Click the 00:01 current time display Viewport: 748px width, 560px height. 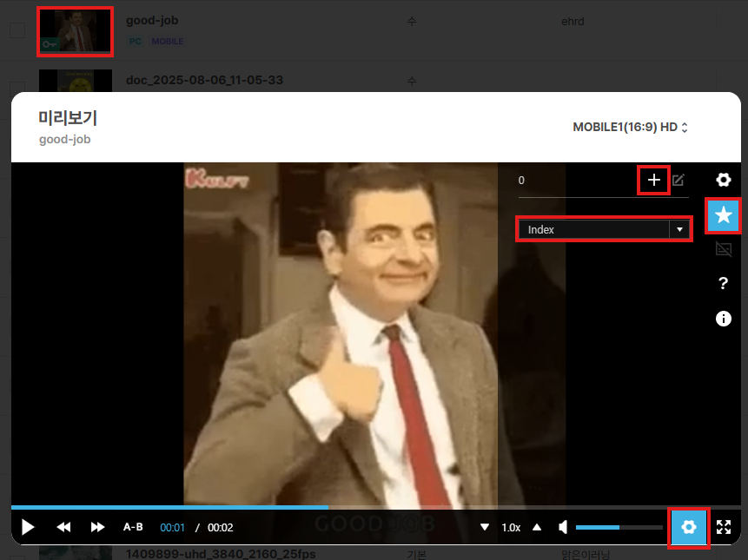point(172,528)
